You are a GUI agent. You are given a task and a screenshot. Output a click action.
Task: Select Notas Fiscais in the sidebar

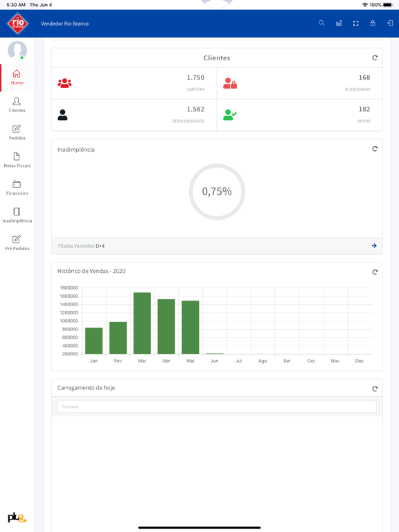pyautogui.click(x=17, y=160)
